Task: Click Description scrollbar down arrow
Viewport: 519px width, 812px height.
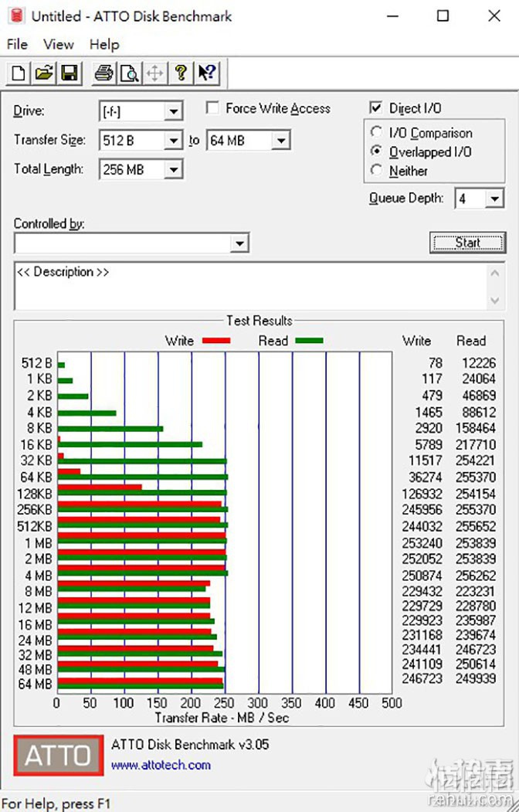Action: coord(495,301)
